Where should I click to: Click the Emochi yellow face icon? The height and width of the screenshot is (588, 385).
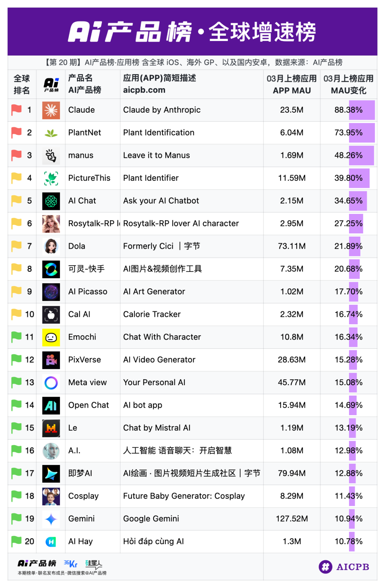[x=51, y=337]
